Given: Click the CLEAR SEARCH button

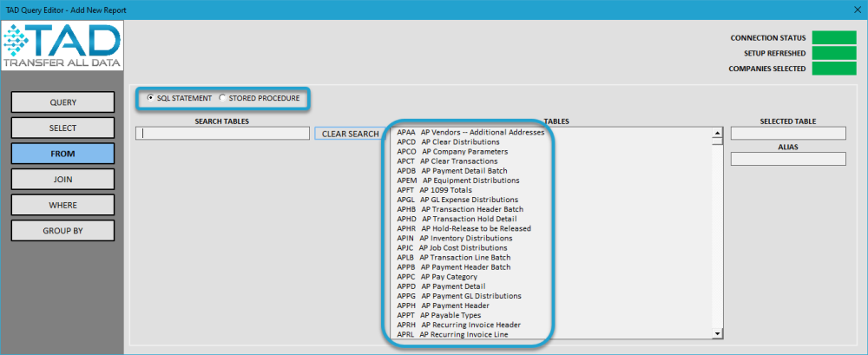Looking at the screenshot, I should tap(351, 134).
